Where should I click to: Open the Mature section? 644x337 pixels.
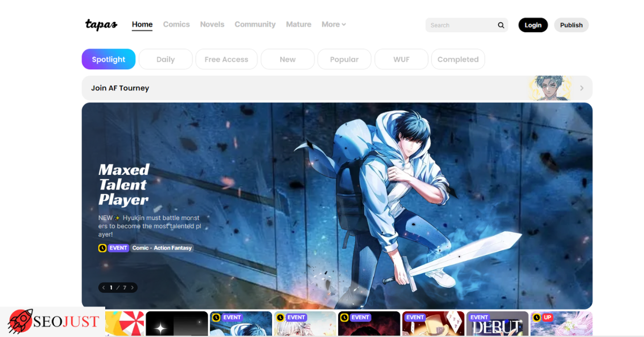pyautogui.click(x=298, y=25)
